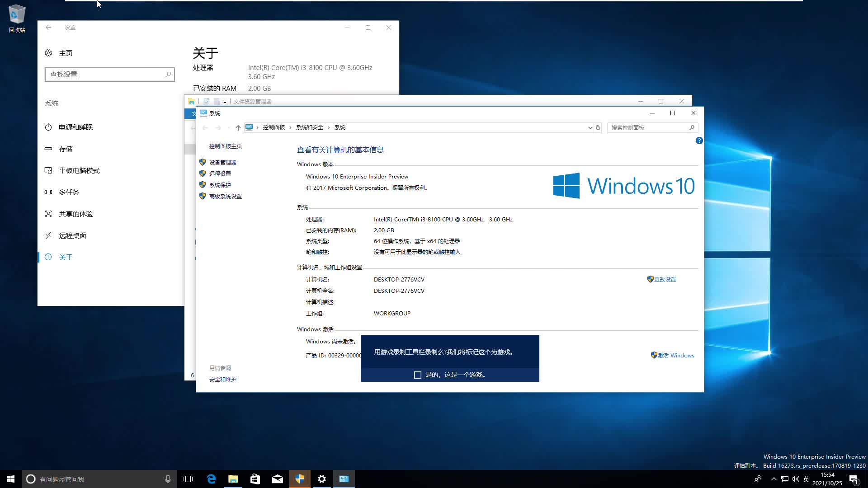Click Control Panel Home link
Viewport: 868px width, 488px height.
tap(225, 146)
